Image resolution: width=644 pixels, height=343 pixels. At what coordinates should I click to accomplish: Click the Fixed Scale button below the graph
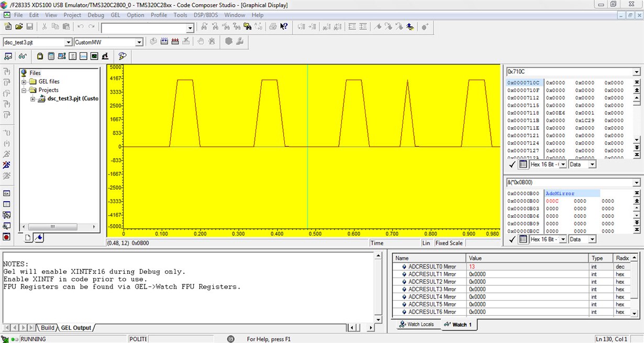(449, 243)
